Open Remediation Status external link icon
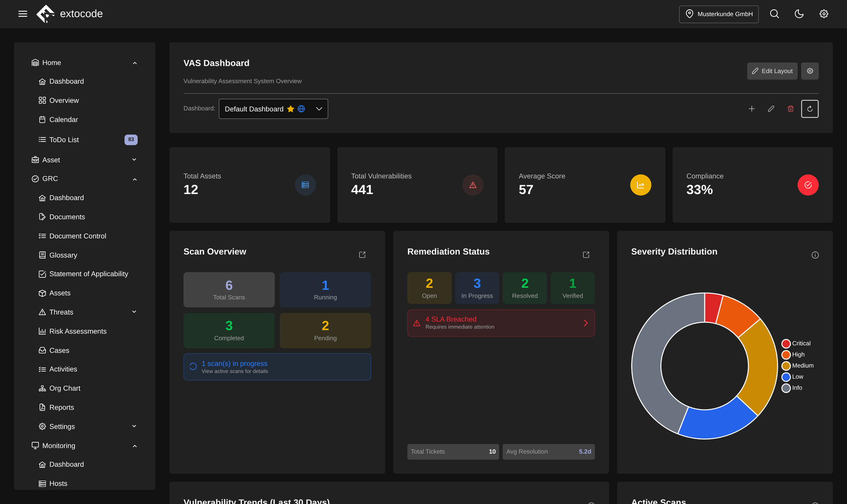Viewport: 847px width, 504px height. pyautogui.click(x=586, y=255)
